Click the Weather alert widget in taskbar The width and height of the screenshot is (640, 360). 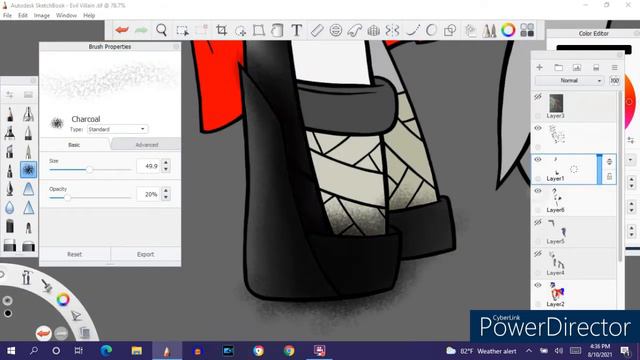[x=481, y=351]
